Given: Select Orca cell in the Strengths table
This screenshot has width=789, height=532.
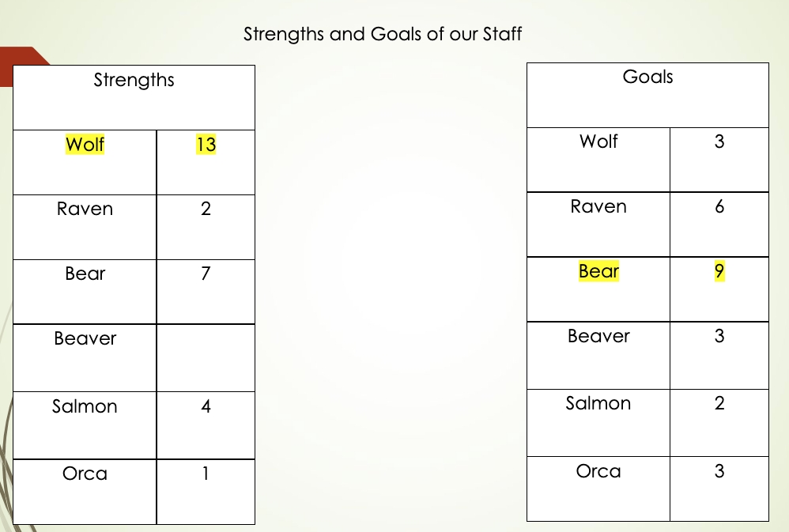Looking at the screenshot, I should coord(85,474).
